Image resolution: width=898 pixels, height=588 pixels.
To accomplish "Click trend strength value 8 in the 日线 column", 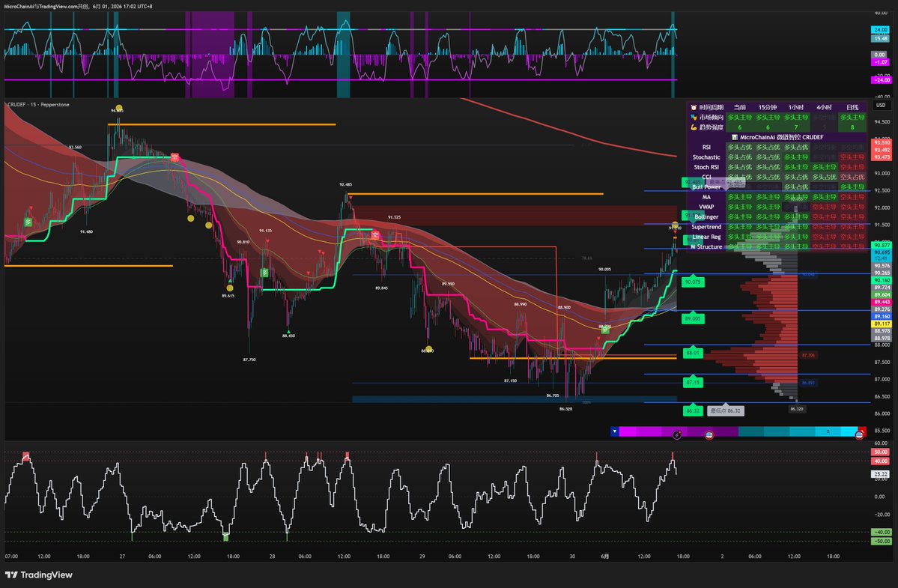I will click(852, 127).
